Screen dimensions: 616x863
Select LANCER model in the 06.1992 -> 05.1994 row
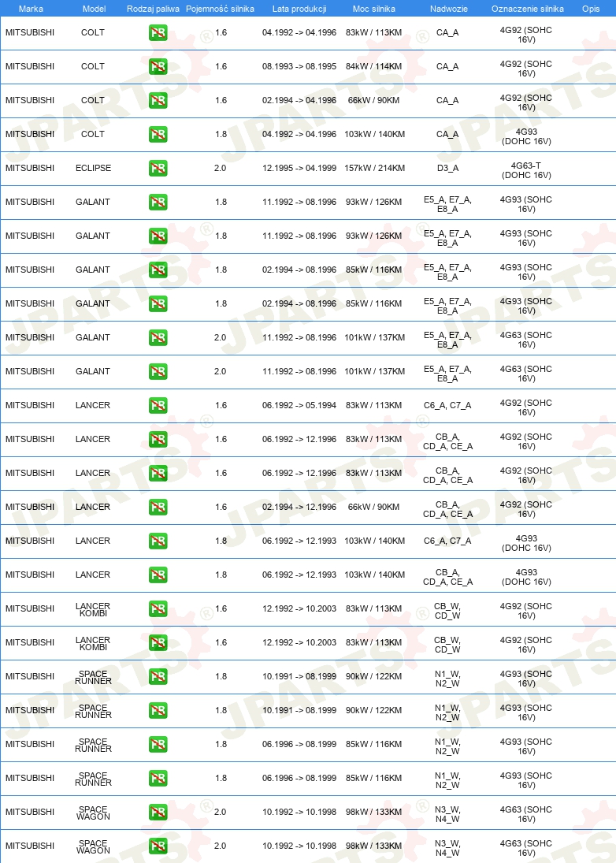tap(93, 405)
